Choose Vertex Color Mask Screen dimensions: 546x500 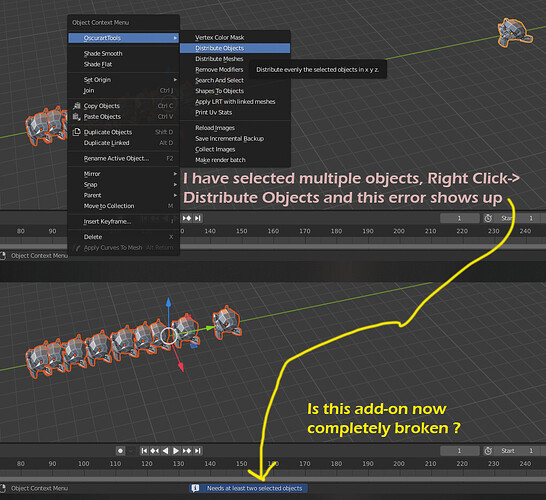[235, 37]
